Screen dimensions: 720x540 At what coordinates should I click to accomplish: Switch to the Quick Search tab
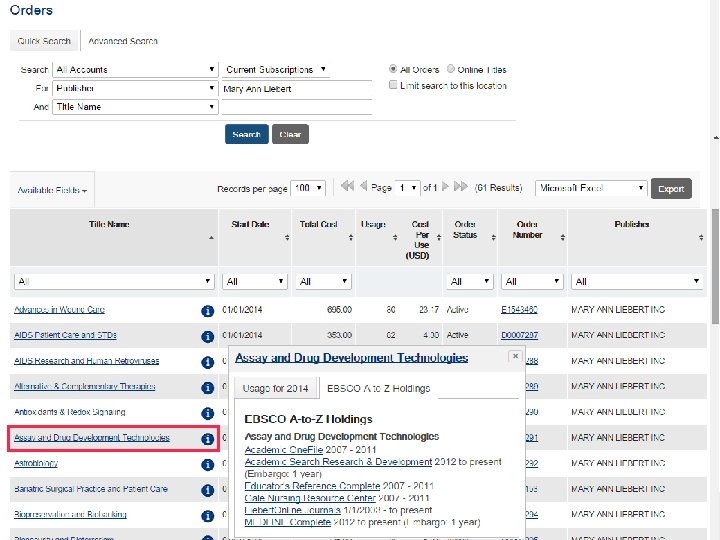(x=44, y=41)
